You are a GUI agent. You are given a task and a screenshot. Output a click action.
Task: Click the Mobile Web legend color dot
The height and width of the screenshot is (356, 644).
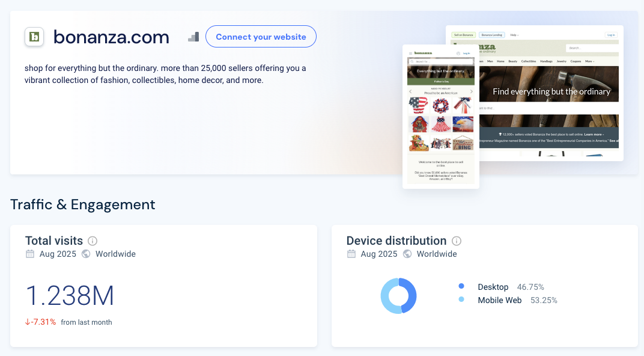coord(461,299)
